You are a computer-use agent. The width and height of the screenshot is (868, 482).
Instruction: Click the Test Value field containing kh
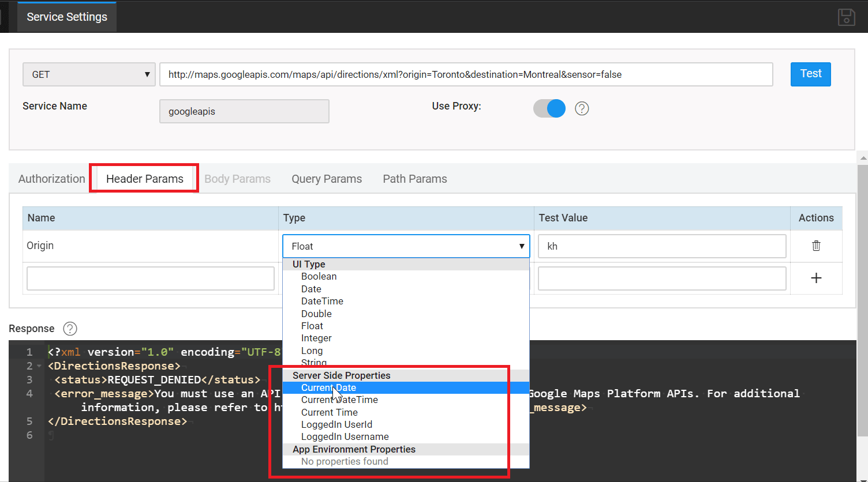(x=661, y=246)
